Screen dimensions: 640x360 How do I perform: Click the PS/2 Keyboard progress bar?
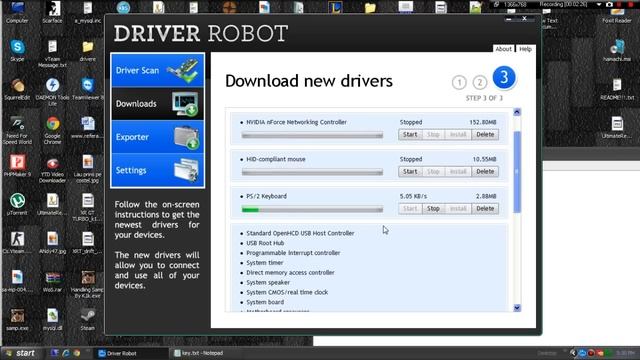click(x=312, y=210)
